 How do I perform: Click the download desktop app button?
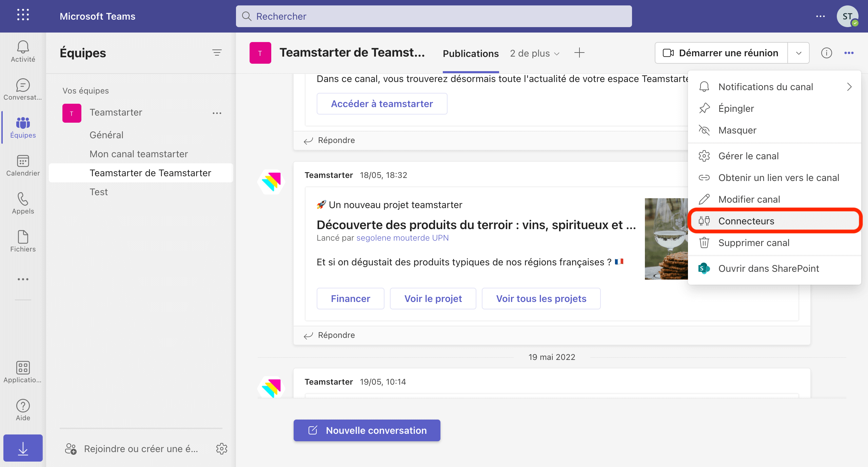[x=23, y=448]
